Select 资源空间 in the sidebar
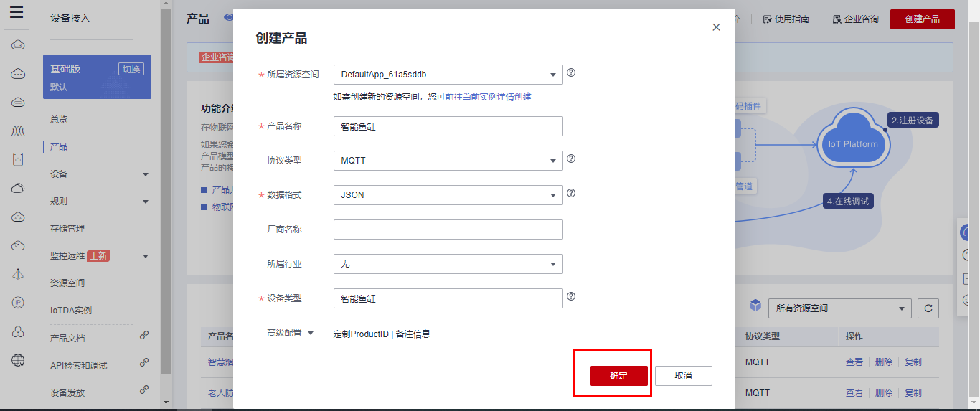 click(x=67, y=283)
